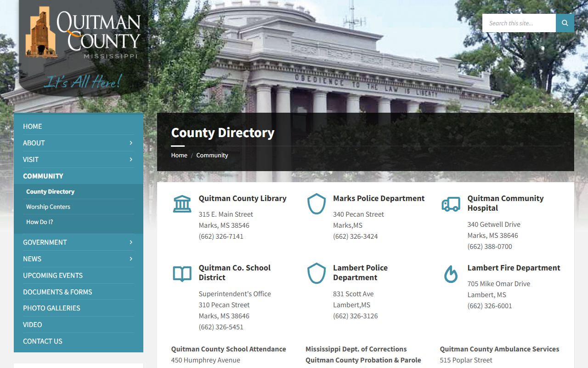Click Marks Police phone (662) 326-3424
This screenshot has height=368, width=588.
(x=356, y=236)
